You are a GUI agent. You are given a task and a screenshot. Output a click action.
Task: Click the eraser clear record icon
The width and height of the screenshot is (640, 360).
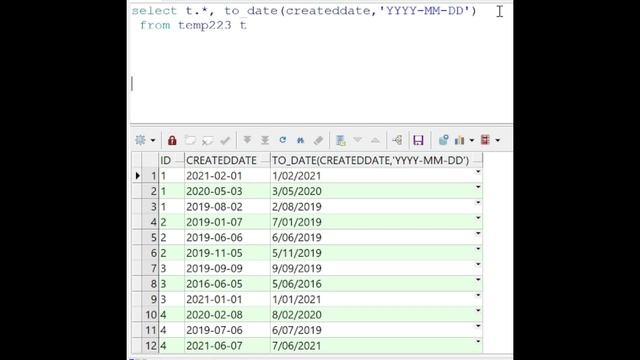point(318,140)
